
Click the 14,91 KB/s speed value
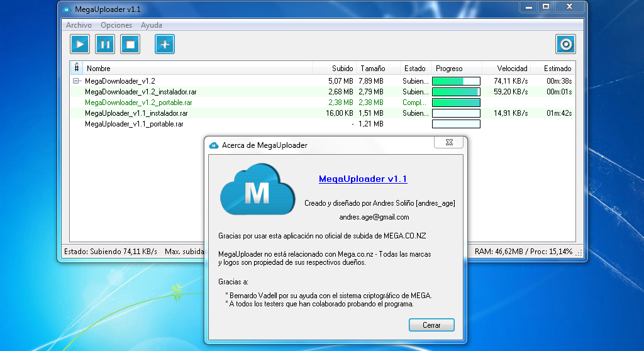511,113
